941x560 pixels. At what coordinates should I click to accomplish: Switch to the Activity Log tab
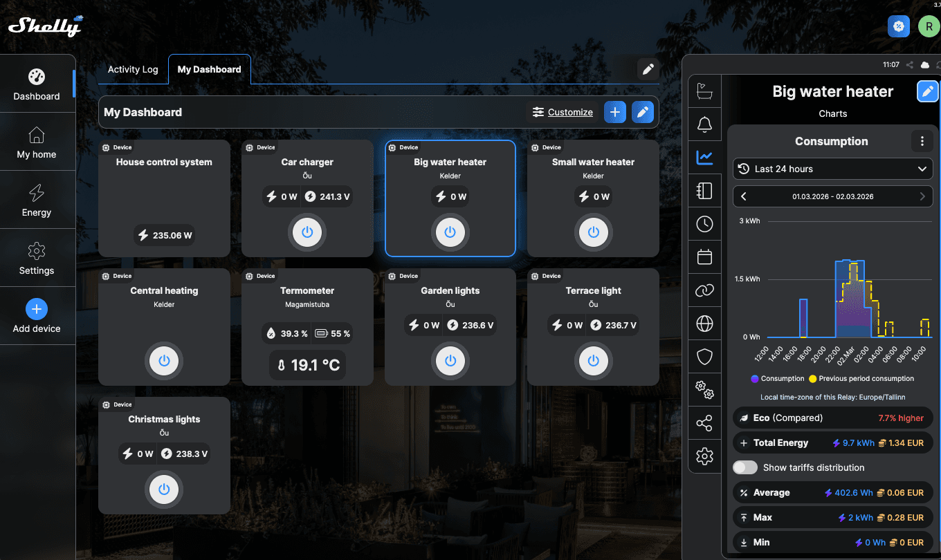(x=133, y=69)
